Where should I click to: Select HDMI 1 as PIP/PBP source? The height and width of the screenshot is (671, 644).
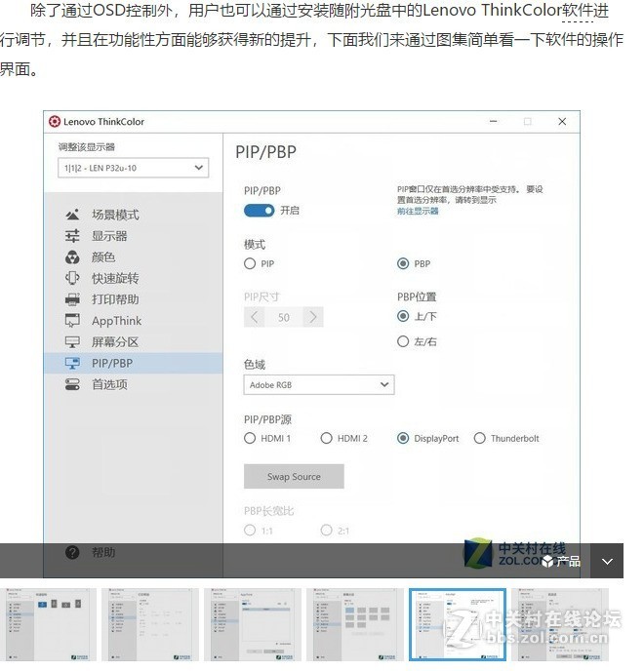click(x=250, y=438)
